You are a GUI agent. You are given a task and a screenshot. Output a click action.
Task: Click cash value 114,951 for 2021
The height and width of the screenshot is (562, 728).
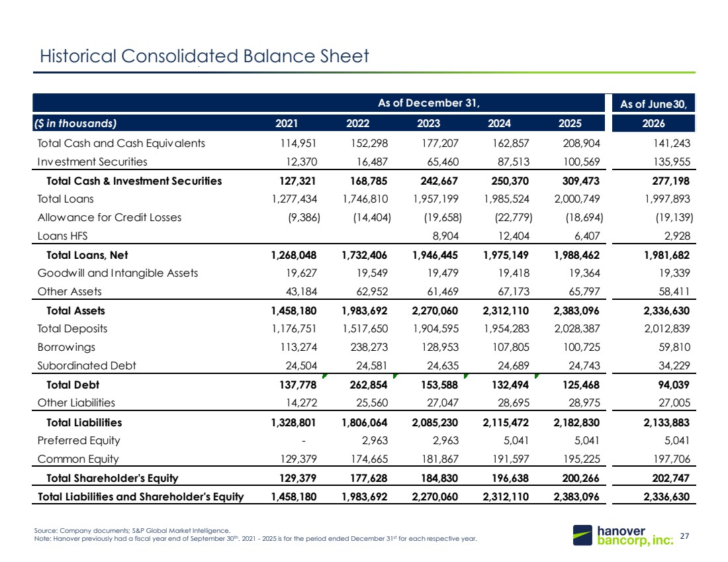(298, 144)
